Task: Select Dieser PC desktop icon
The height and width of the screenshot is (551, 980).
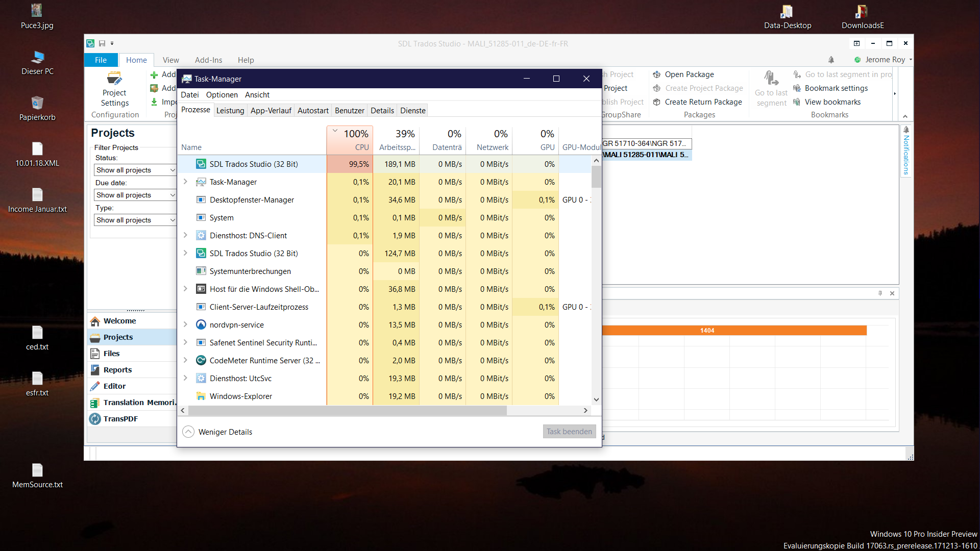Action: tap(37, 62)
